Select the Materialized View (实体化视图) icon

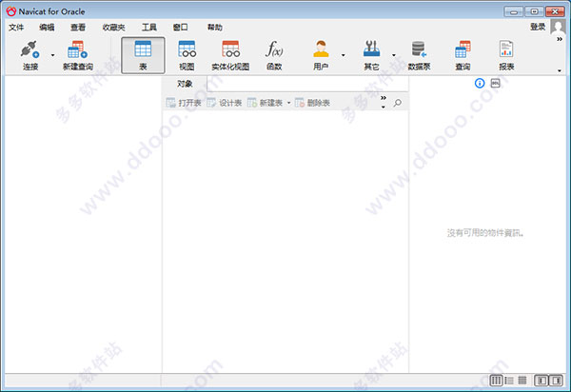(x=230, y=55)
